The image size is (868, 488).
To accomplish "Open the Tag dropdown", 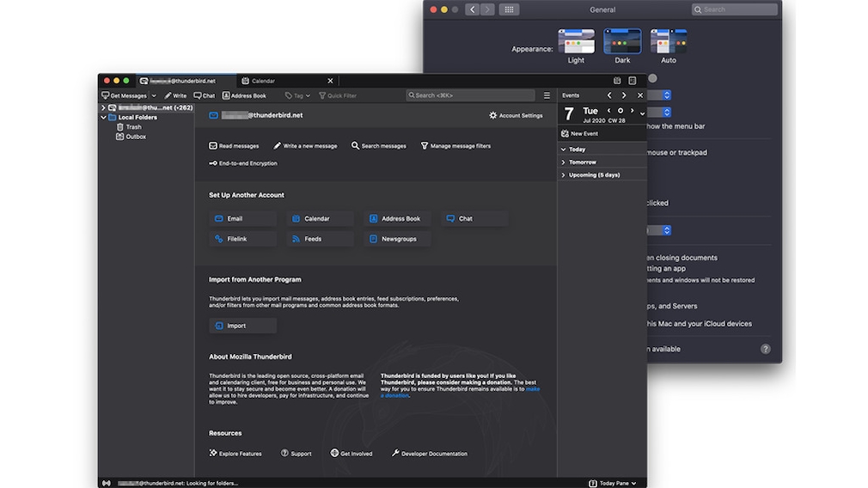I will [x=297, y=95].
